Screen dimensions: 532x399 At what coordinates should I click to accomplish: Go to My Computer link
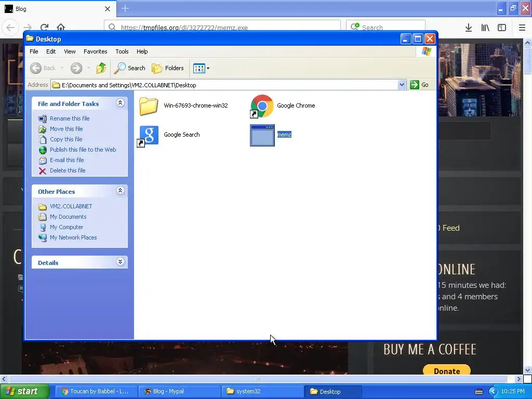coord(66,228)
